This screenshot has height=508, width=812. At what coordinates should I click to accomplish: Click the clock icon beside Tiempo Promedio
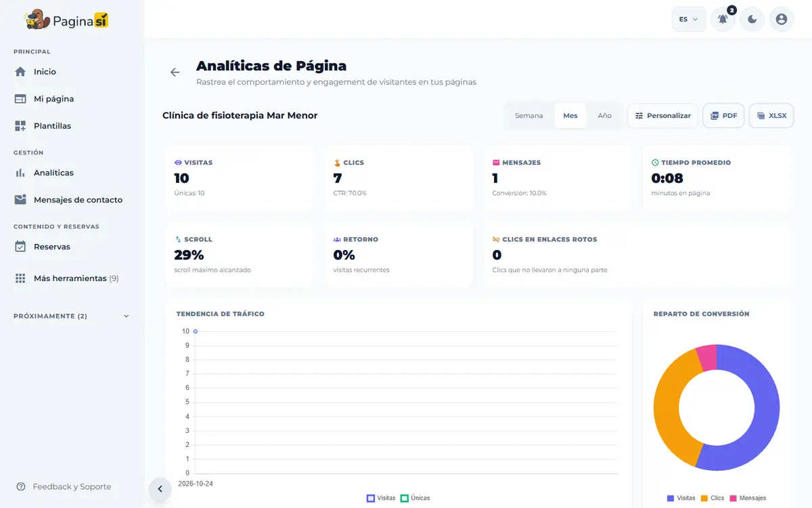655,163
